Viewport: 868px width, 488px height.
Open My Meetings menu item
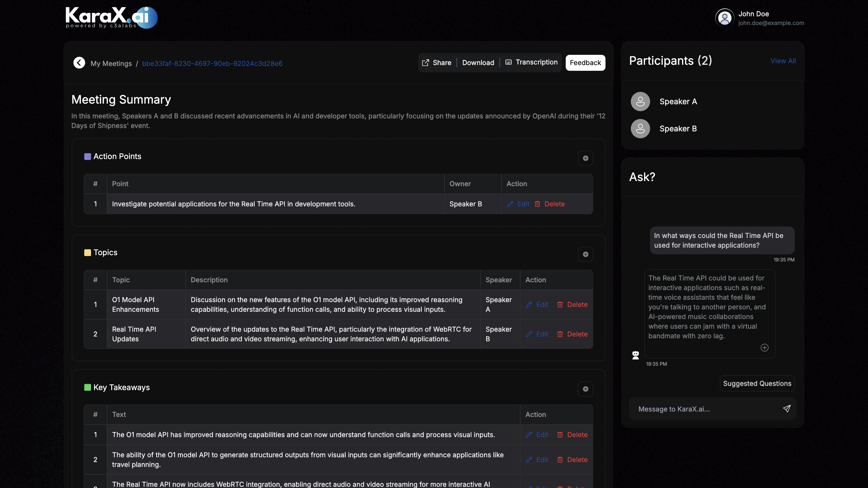pos(111,63)
